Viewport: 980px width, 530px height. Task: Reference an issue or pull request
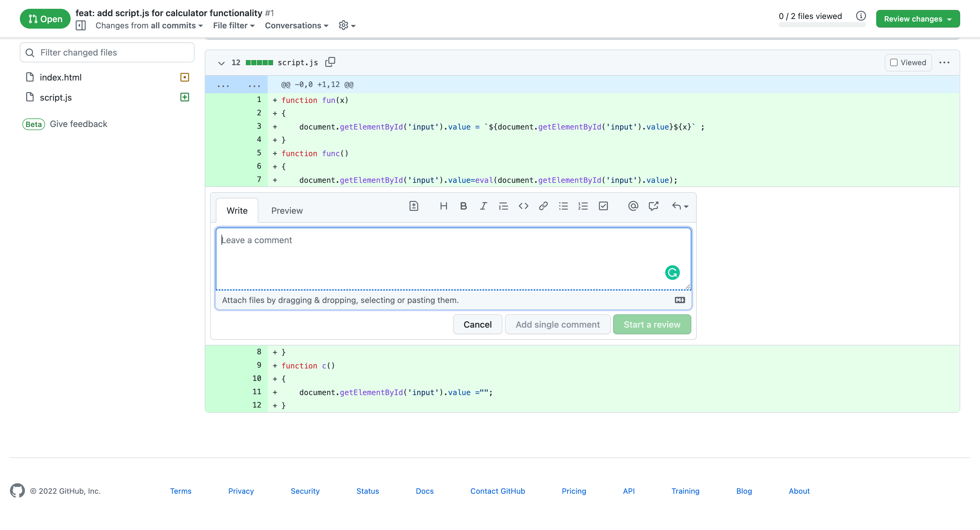(653, 206)
